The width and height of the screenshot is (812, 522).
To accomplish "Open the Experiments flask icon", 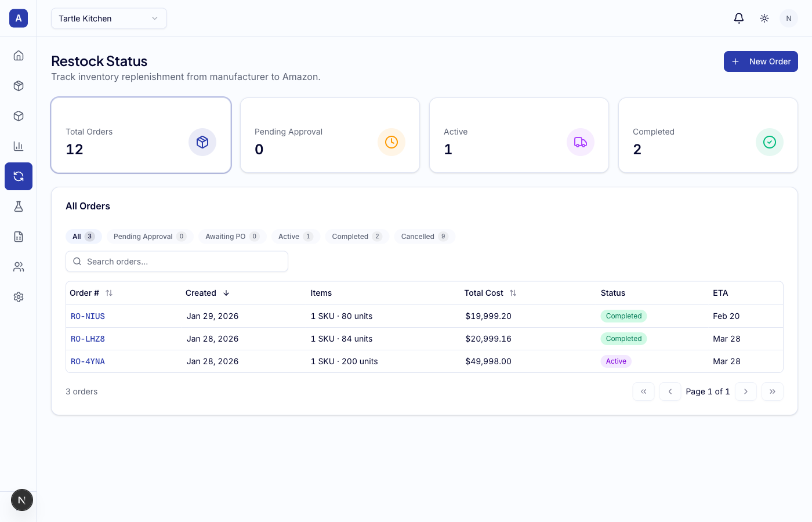I will [x=18, y=206].
